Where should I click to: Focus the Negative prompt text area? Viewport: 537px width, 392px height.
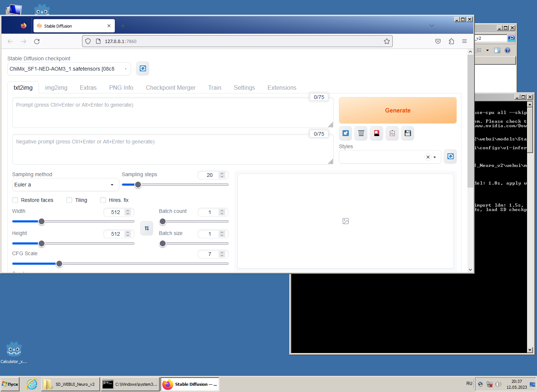[173, 149]
